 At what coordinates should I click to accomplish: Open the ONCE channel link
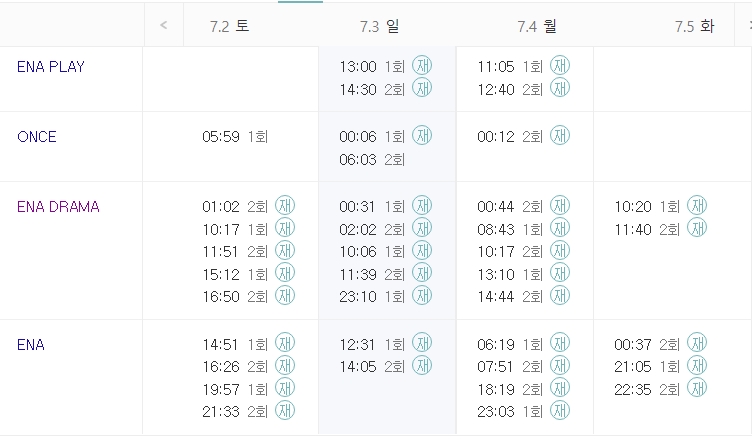37,137
